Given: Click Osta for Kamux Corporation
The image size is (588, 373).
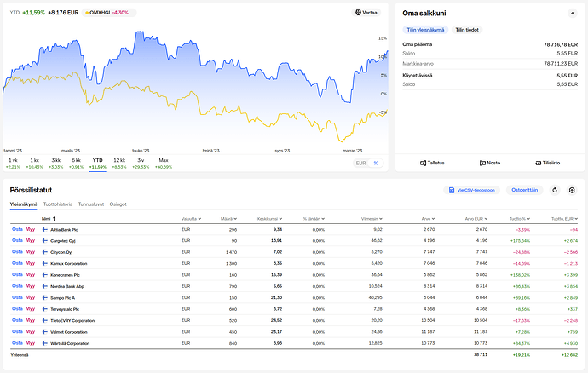Looking at the screenshot, I should 17,263.
